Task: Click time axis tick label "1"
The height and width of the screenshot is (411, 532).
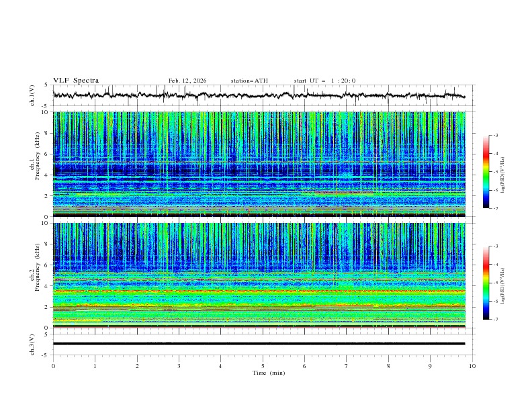Action: pos(95,366)
